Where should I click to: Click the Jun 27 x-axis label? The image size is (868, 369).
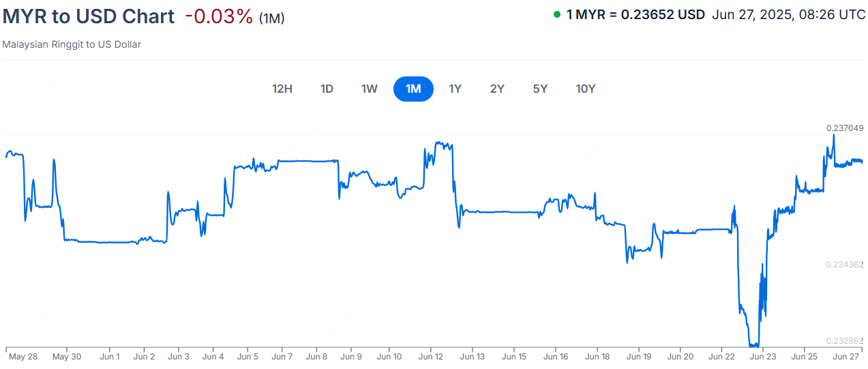pos(845,356)
